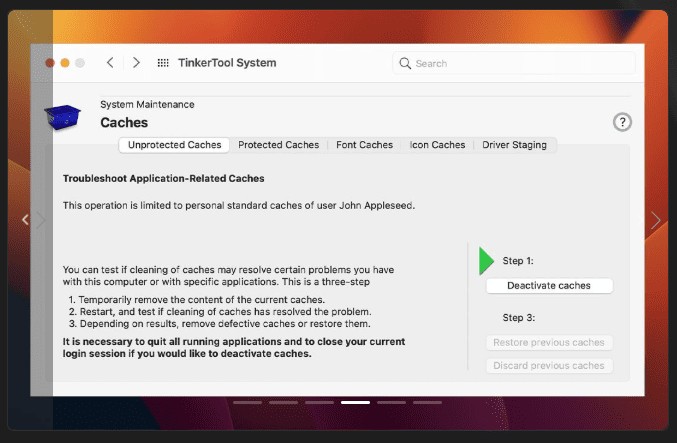Viewport: 677px width, 443px height.
Task: Show previous slide with left carousel arrow
Action: [25, 220]
